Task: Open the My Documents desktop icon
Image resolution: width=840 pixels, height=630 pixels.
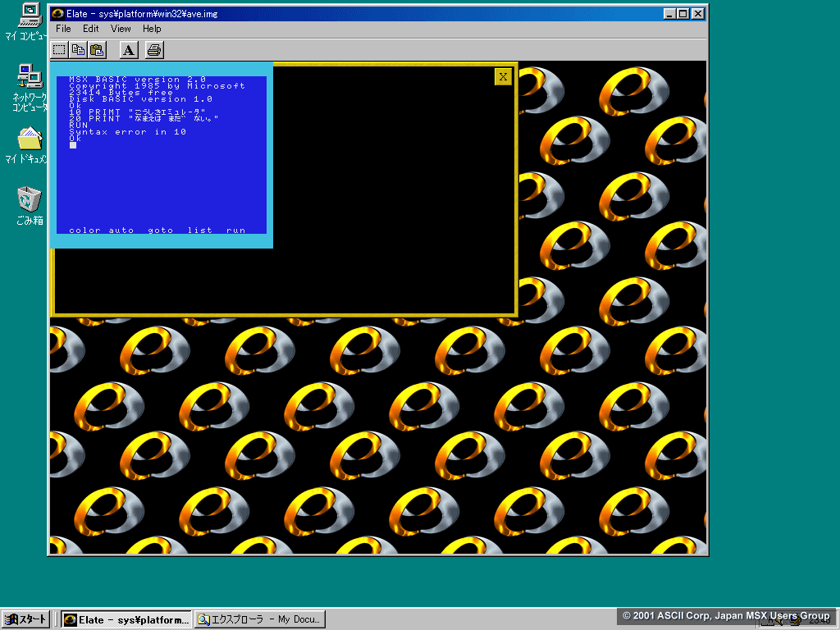Action: pos(28,146)
